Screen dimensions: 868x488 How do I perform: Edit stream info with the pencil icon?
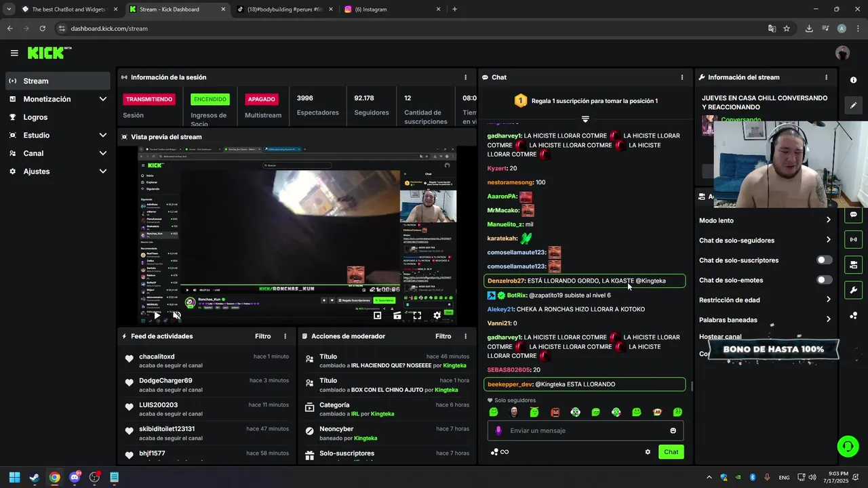tap(853, 105)
